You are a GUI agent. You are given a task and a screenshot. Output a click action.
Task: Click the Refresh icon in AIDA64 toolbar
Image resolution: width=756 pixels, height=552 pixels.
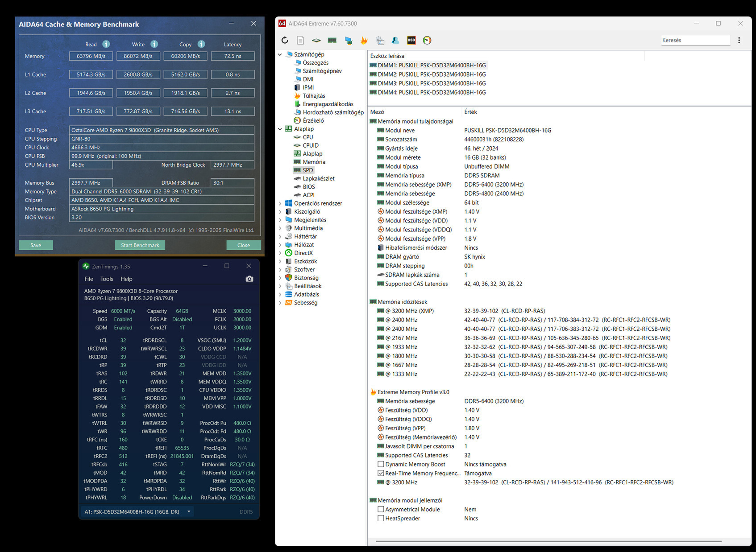(285, 40)
